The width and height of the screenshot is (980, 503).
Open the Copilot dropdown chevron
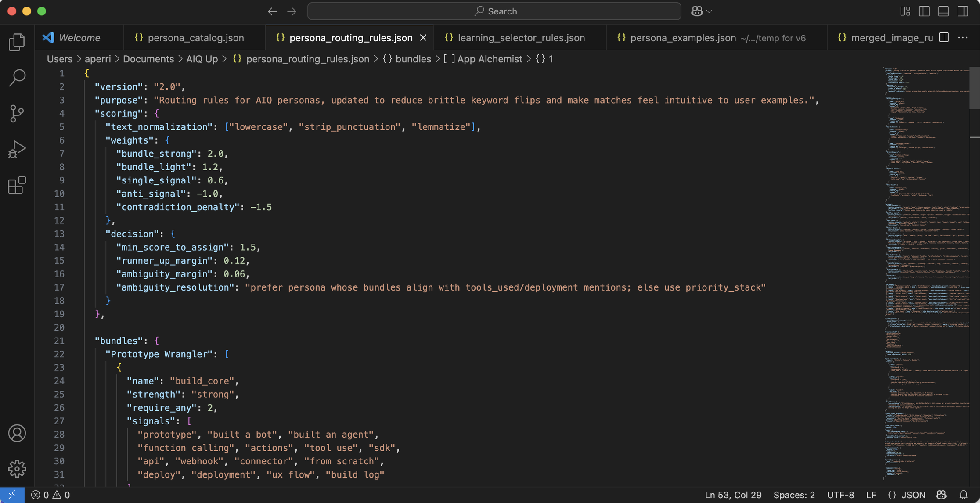pyautogui.click(x=709, y=11)
